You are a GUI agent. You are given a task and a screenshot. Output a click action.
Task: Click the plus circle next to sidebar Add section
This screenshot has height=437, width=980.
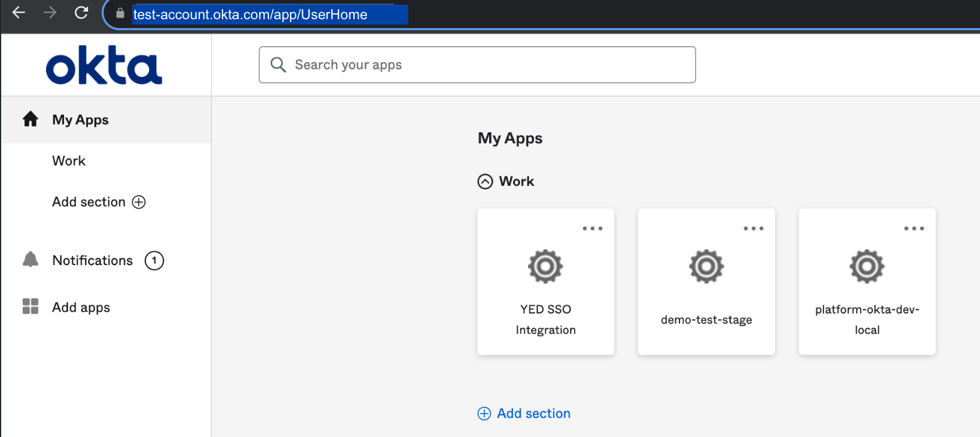pos(139,202)
